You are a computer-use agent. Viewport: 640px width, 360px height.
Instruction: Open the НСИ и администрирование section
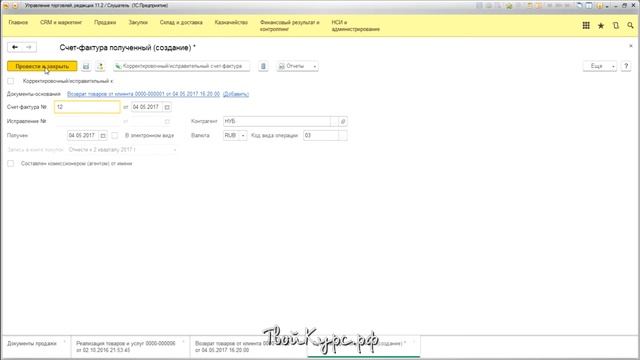pyautogui.click(x=356, y=26)
